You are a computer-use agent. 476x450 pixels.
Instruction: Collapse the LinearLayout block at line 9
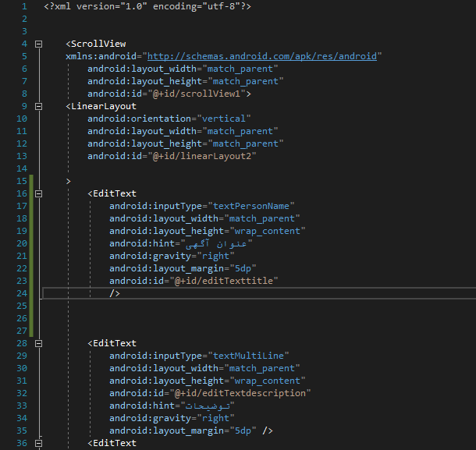coord(37,106)
